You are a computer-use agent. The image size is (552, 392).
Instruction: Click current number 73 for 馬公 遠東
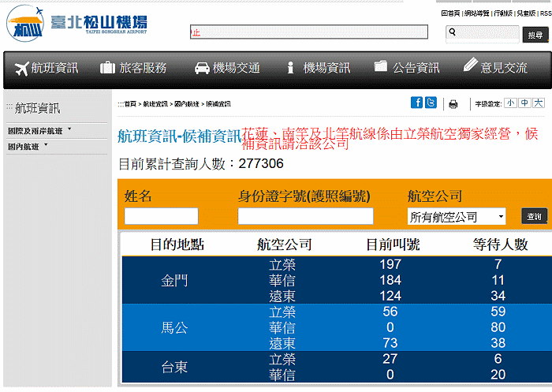(390, 343)
